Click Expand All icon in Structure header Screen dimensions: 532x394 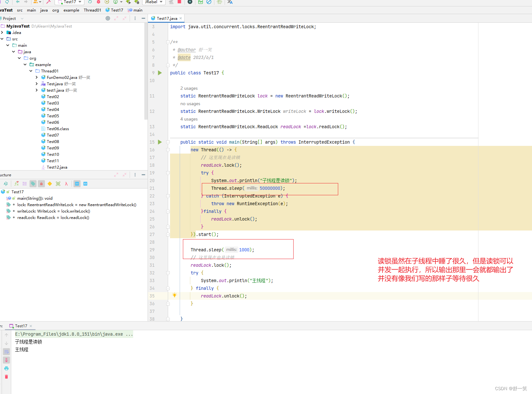(116, 175)
